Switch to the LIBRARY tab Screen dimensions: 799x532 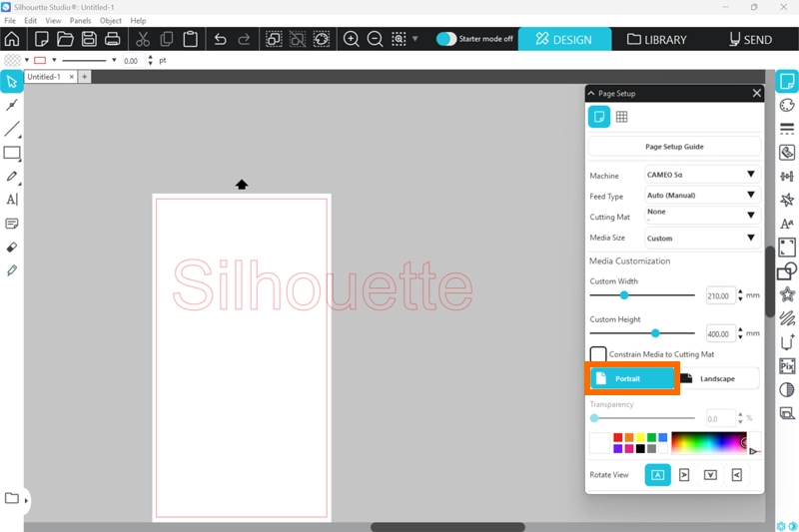coord(657,40)
